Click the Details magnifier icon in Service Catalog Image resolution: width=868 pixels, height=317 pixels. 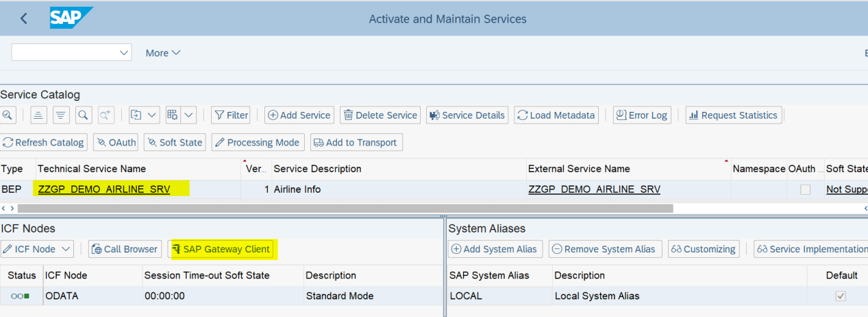[8, 115]
